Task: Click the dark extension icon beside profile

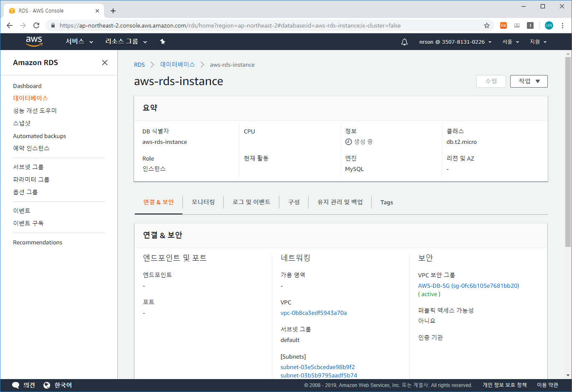Action: pos(530,25)
